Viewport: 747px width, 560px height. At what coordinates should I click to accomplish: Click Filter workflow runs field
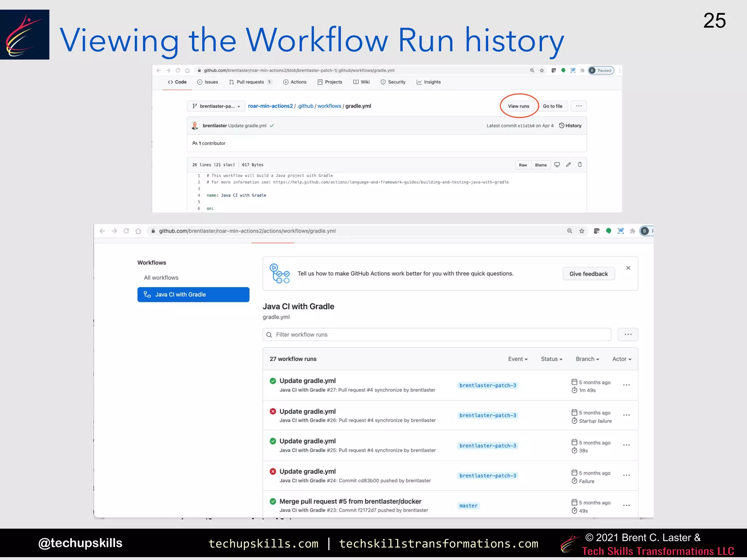tap(437, 335)
